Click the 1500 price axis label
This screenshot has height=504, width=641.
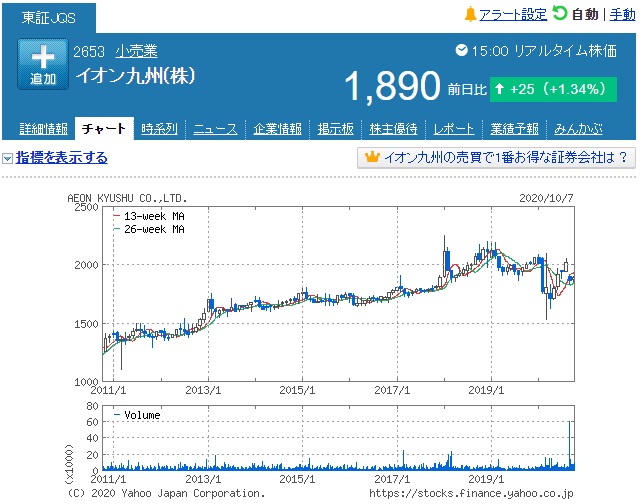pos(86,324)
